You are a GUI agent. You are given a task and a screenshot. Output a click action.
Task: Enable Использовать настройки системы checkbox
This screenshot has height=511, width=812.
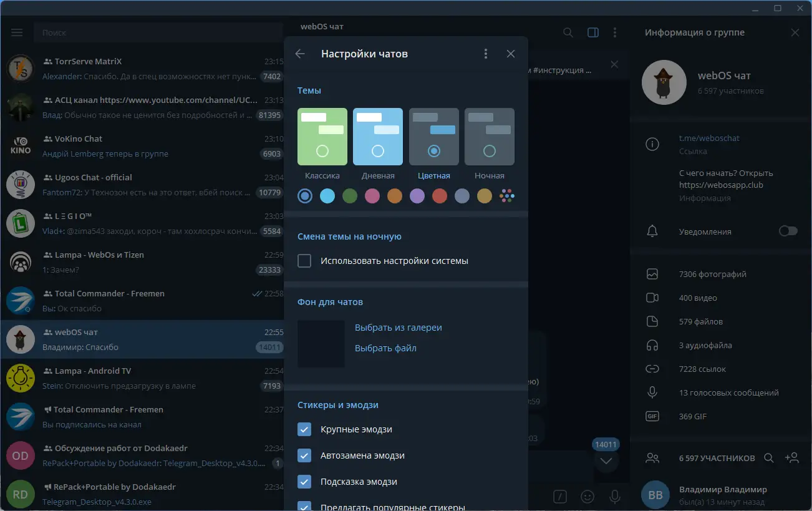pos(304,260)
